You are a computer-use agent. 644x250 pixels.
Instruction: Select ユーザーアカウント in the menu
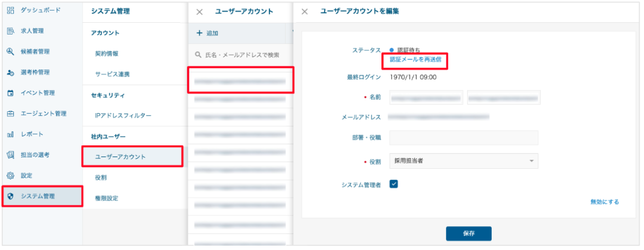click(120, 157)
